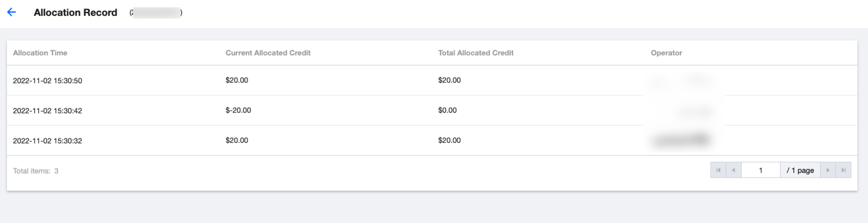Go to next page arrow
The width and height of the screenshot is (868, 223).
coord(828,170)
